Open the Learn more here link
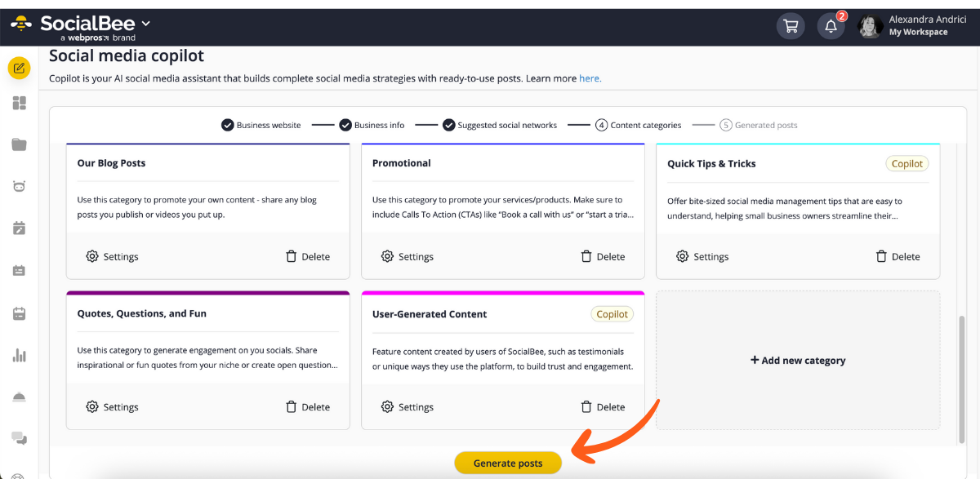This screenshot has width=980, height=479. (x=590, y=78)
